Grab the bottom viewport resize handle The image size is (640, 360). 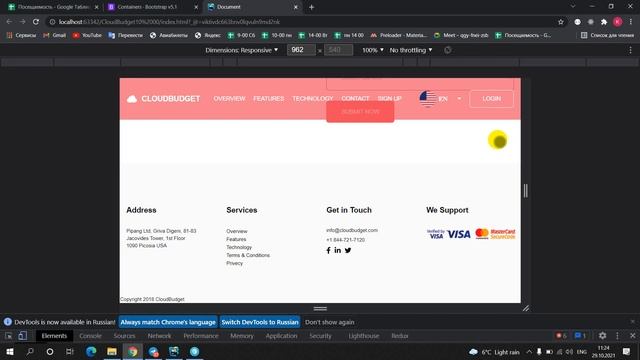click(x=320, y=309)
